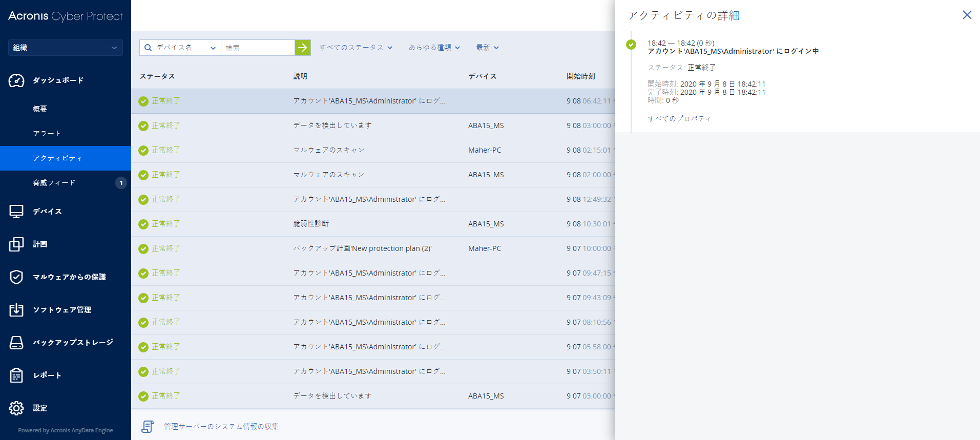Open Devices via the monitor icon
This screenshot has height=440, width=980.
(x=16, y=212)
